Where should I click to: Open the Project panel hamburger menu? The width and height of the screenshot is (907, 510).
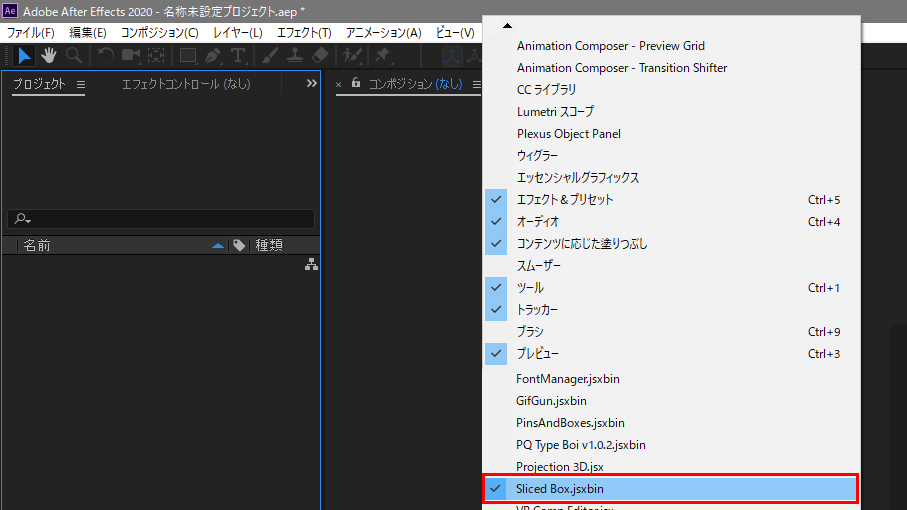coord(81,84)
